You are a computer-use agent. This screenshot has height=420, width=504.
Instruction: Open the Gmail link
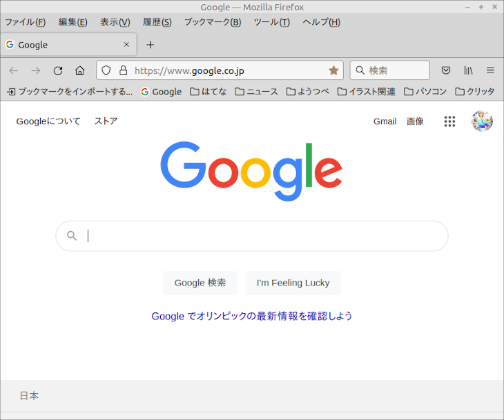point(385,121)
